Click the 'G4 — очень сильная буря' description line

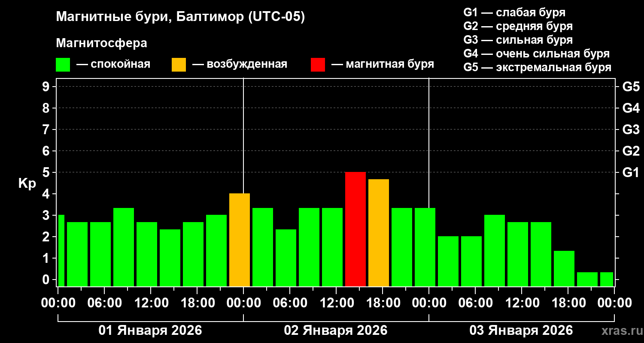coord(537,54)
